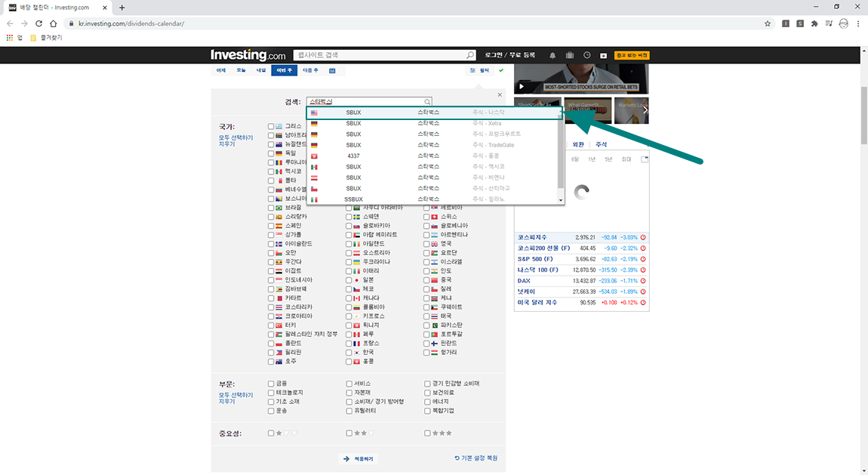868x475 pixels.
Task: Click 로그인 / 무료 등록 link
Action: pyautogui.click(x=509, y=55)
